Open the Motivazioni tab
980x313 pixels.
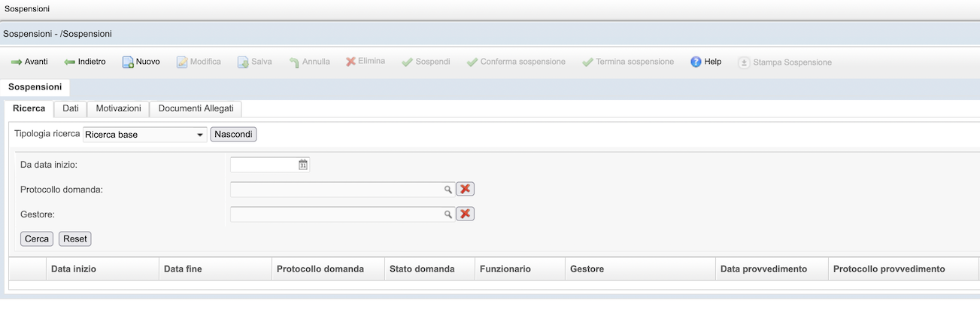(118, 108)
